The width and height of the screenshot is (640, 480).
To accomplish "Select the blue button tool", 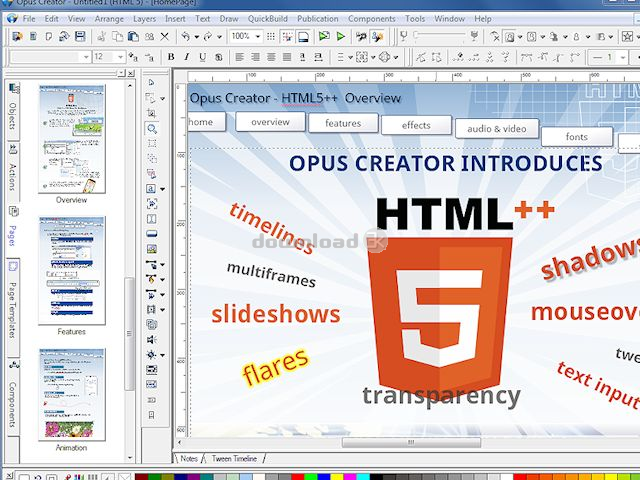I will click(151, 234).
